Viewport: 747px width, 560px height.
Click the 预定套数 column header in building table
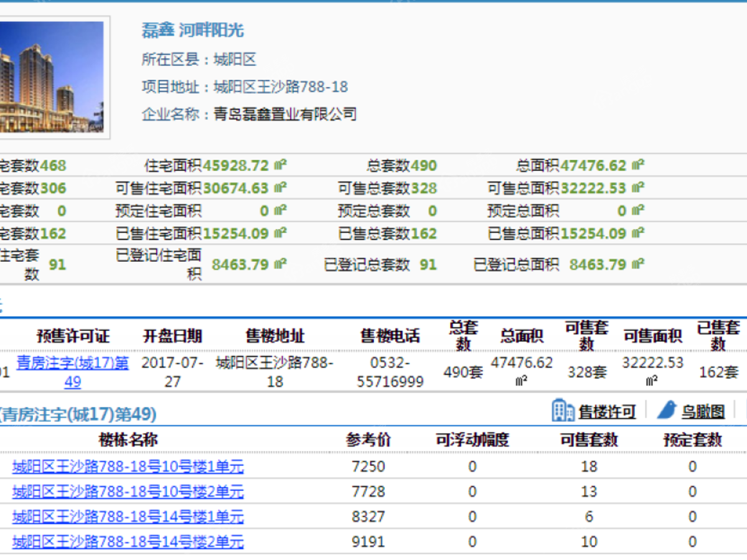(693, 440)
